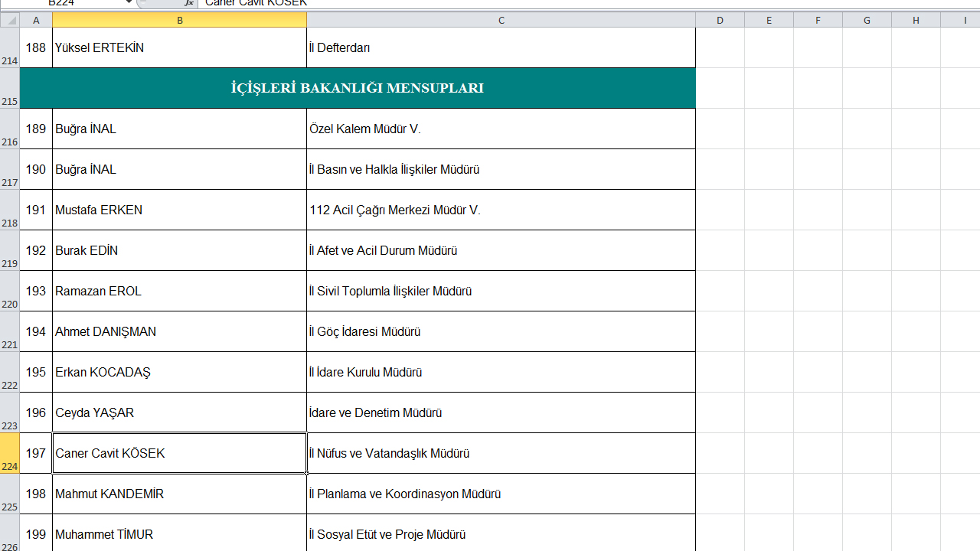Select İl Göç İdaresi Müdürü cell
Screen dimensions: 980x551
pyautogui.click(x=501, y=331)
